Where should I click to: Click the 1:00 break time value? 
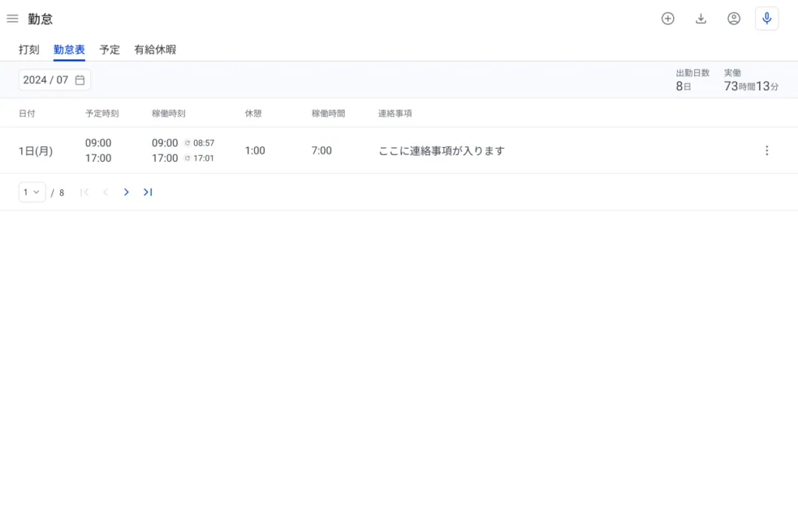(x=255, y=150)
